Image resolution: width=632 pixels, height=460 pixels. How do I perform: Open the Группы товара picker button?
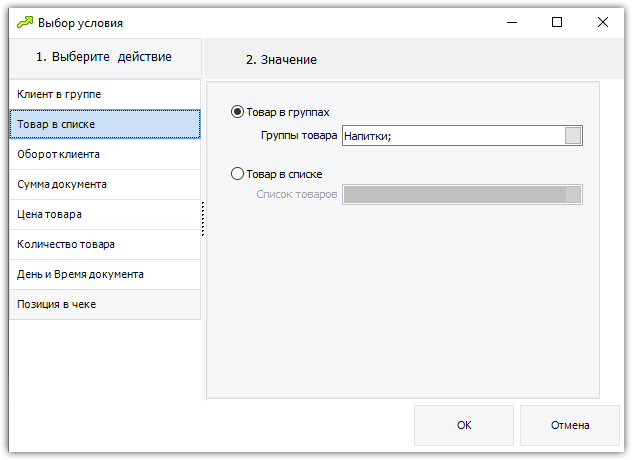(x=573, y=135)
